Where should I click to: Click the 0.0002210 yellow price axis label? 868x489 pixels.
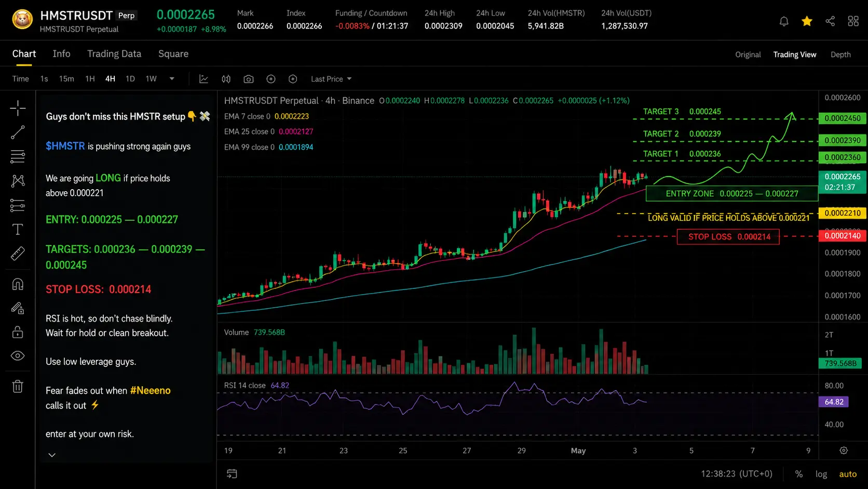pyautogui.click(x=843, y=213)
